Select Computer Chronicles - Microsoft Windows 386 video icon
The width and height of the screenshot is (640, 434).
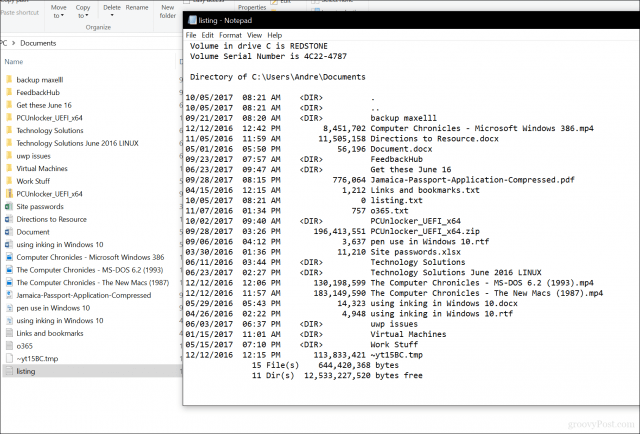(9, 257)
